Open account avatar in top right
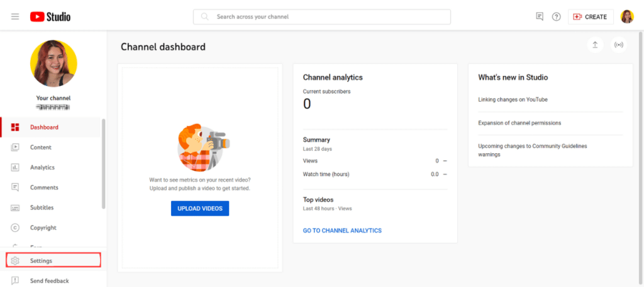The image size is (644, 287). pos(627,17)
